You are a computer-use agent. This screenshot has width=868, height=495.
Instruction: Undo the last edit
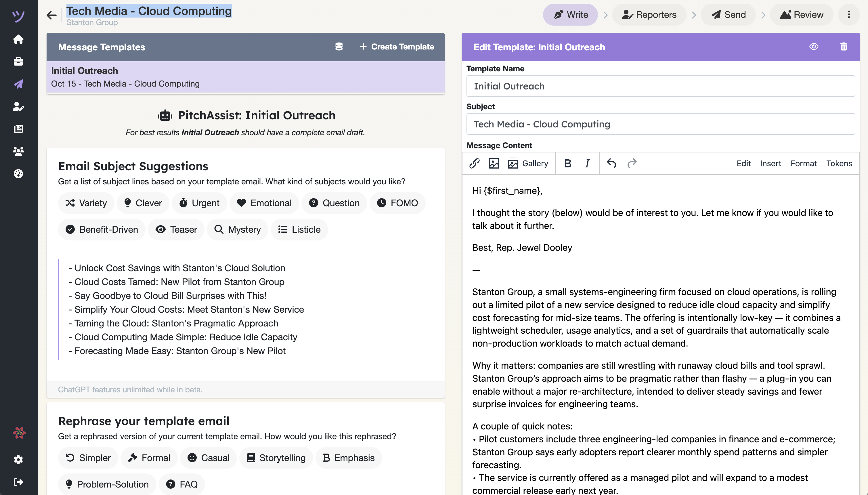611,164
